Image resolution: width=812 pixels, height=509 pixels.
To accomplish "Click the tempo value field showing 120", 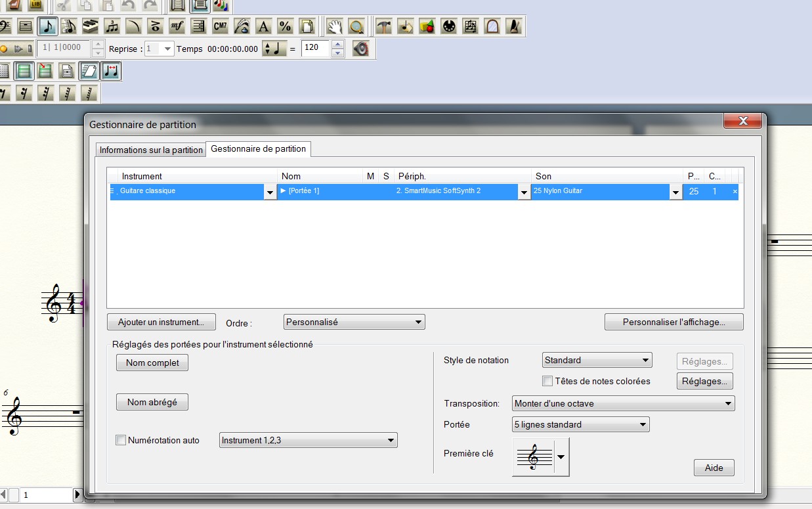I will point(315,48).
